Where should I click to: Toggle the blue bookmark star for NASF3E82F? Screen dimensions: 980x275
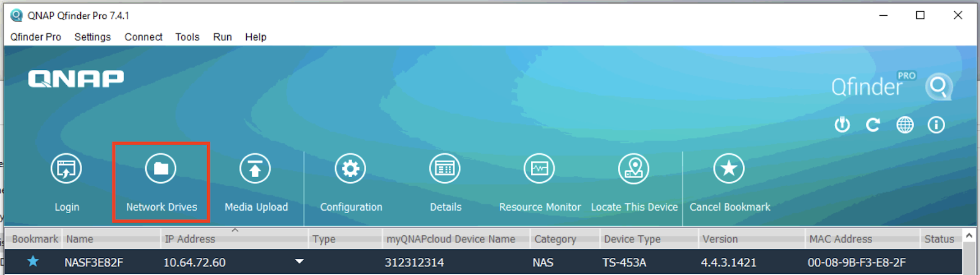click(33, 262)
